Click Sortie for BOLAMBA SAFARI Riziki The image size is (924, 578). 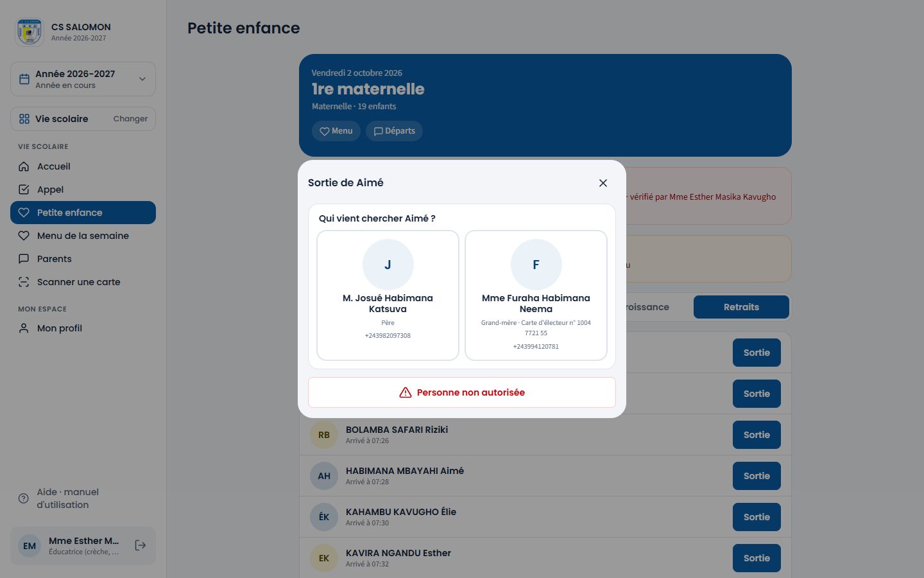[757, 435]
